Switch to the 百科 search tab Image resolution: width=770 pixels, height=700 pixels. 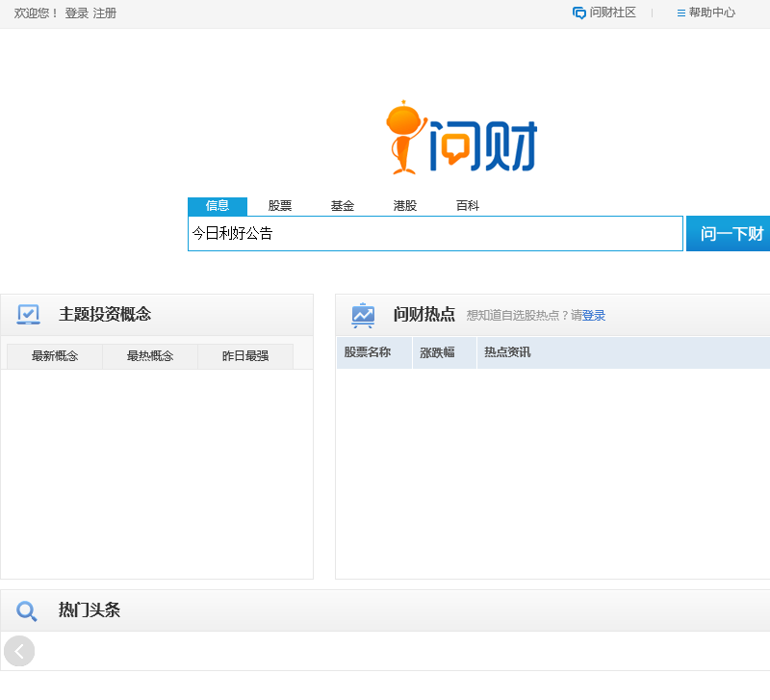468,206
